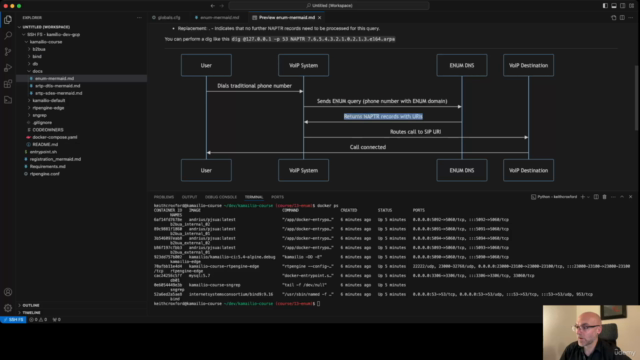Open the new terminal profile dropdown arrow
The width and height of the screenshot is (640, 360).
[x=588, y=197]
